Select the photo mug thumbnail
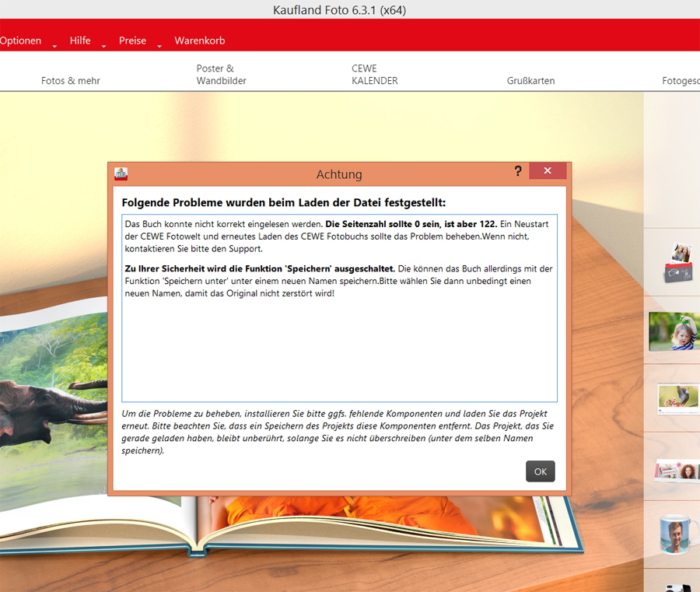 [678, 534]
